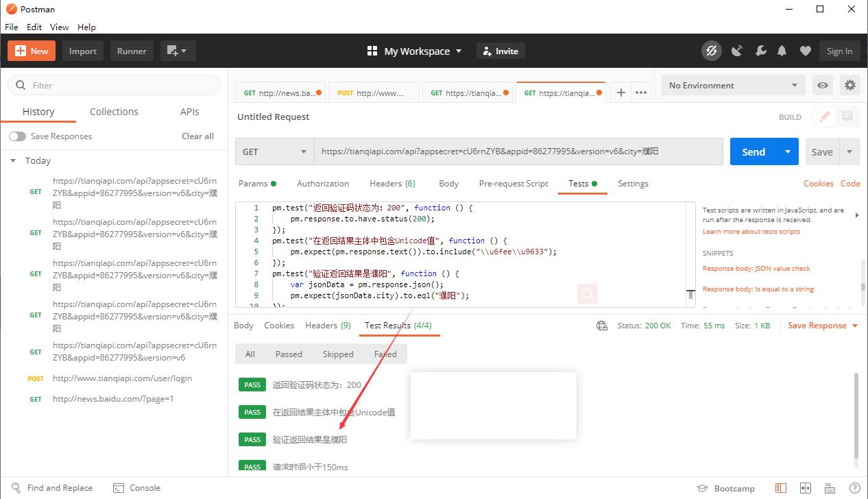Open the Code link
Image resolution: width=868 pixels, height=499 pixels.
tap(850, 184)
